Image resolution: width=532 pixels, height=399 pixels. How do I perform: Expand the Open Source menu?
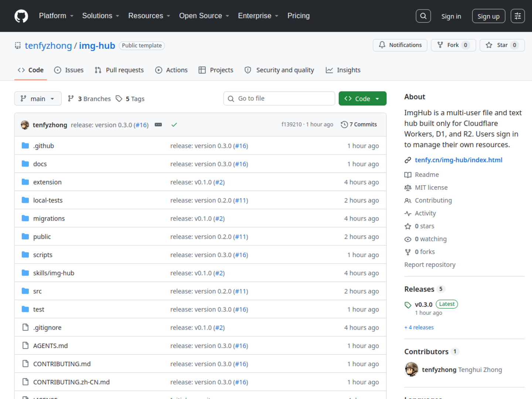click(x=204, y=16)
